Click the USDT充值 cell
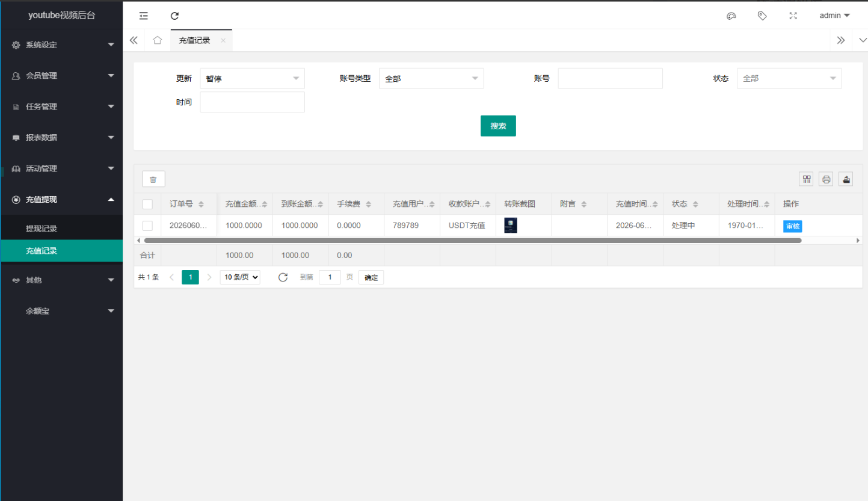 [x=468, y=226]
